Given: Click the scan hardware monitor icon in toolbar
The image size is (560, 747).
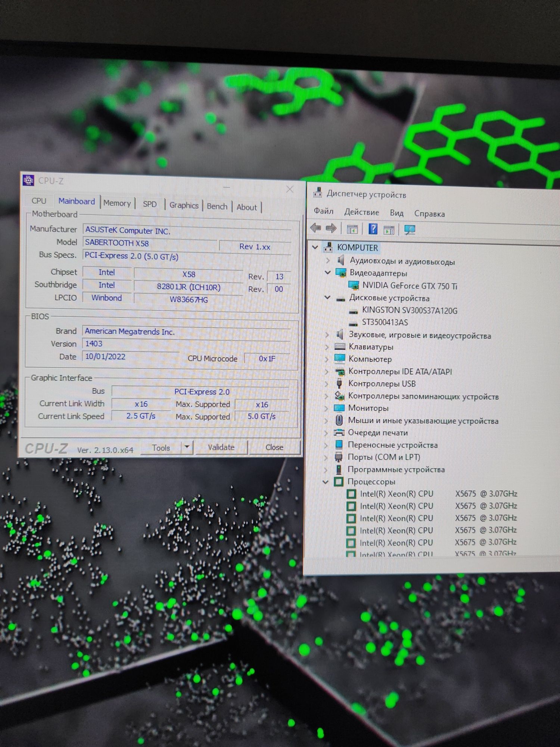Looking at the screenshot, I should point(410,230).
